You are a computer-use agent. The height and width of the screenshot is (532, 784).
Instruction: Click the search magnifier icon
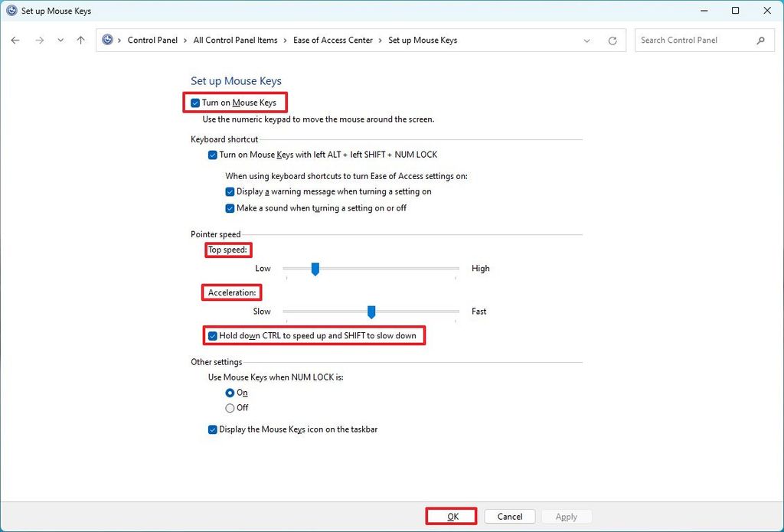coord(760,40)
